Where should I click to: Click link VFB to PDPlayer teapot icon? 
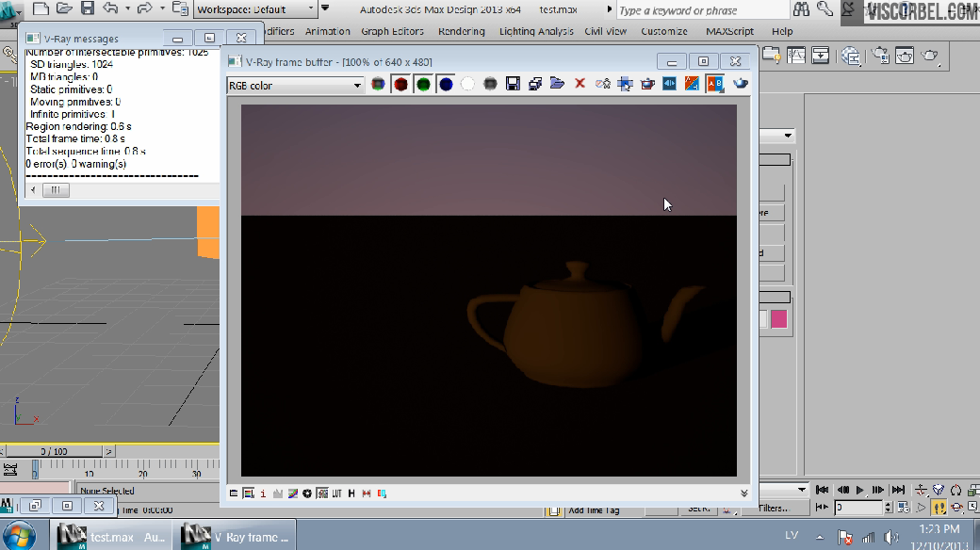647,84
